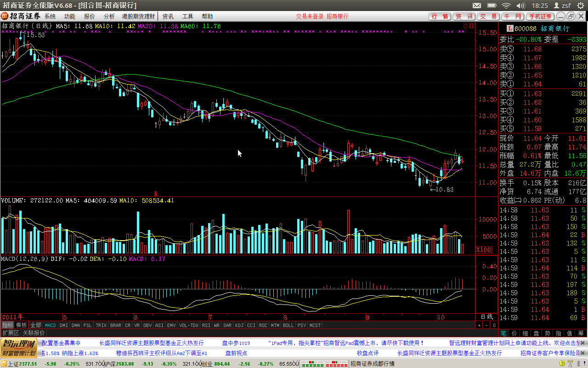Image resolution: width=588 pixels, height=368 pixels.
Task: Select the TRIX indicator tab
Action: [x=101, y=325]
